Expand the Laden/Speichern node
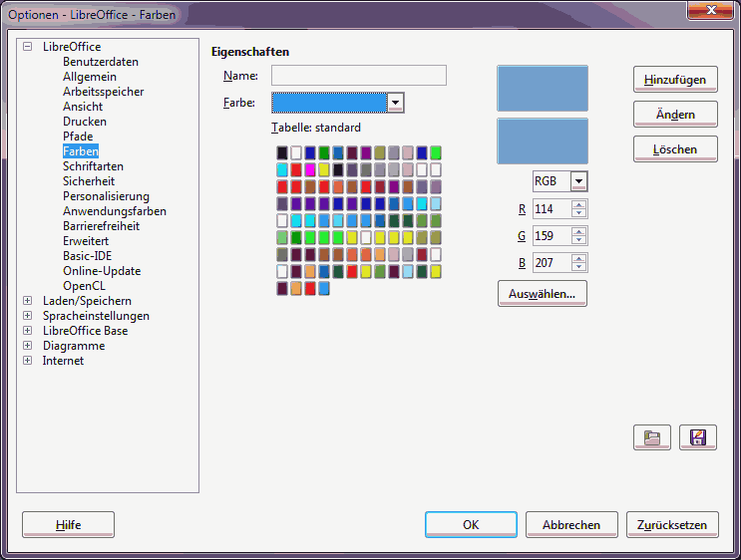The height and width of the screenshot is (560, 741). tap(27, 301)
